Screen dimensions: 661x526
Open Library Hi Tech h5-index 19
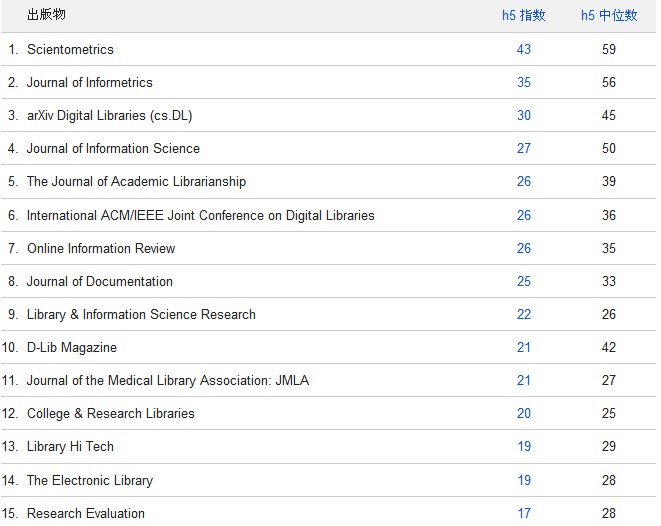coord(524,446)
